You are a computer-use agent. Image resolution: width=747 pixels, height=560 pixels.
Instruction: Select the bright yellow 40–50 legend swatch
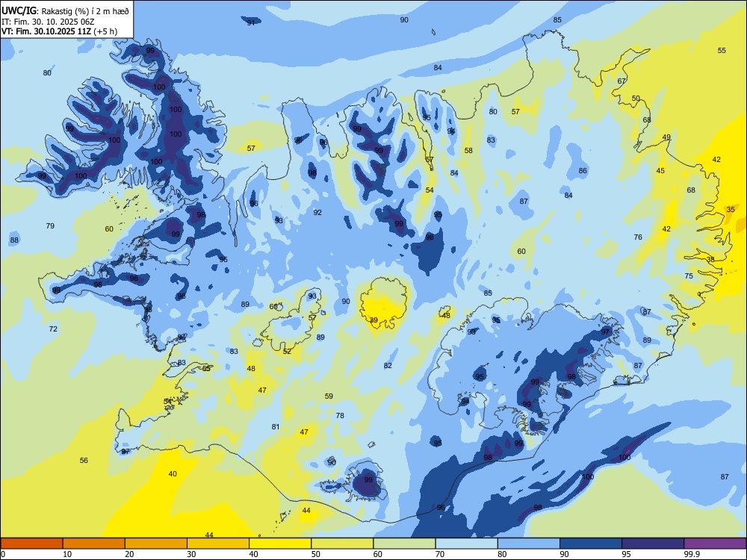[x=280, y=544]
